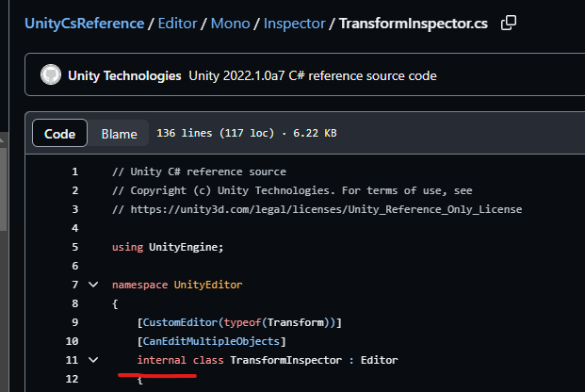
Task: Select line number 5
Action: pyautogui.click(x=75, y=247)
